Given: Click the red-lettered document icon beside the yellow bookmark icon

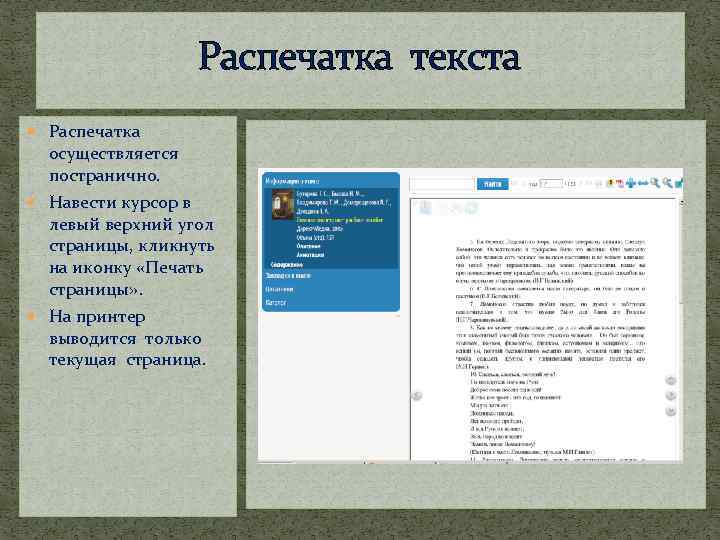Looking at the screenshot, I should point(620,183).
